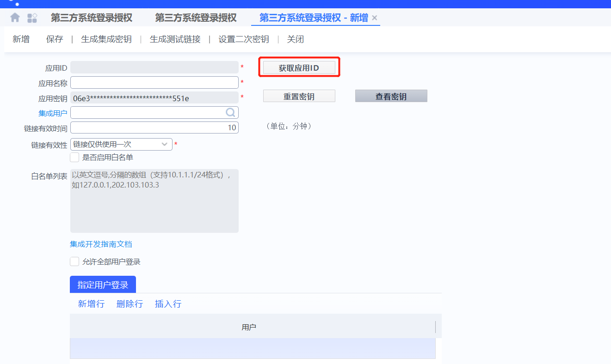Click the 应用密钥 masked field
The height and width of the screenshot is (364, 611).
(x=154, y=97)
